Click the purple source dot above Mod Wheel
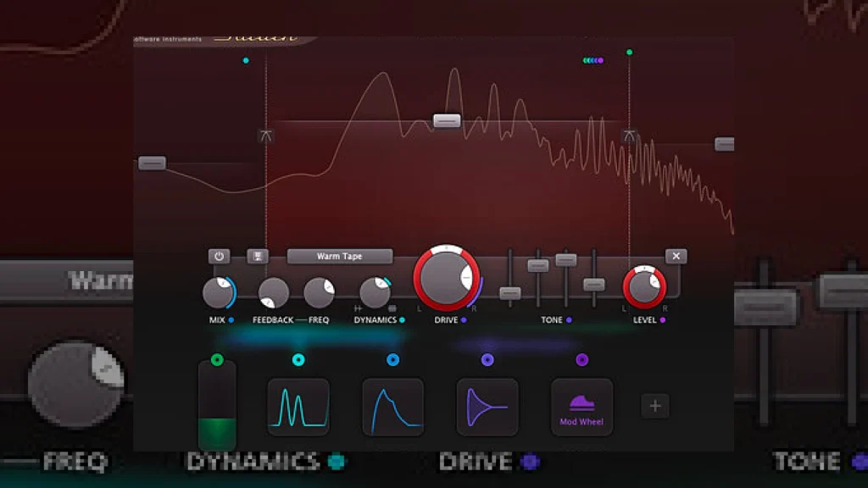This screenshot has width=868, height=488. coord(581,360)
